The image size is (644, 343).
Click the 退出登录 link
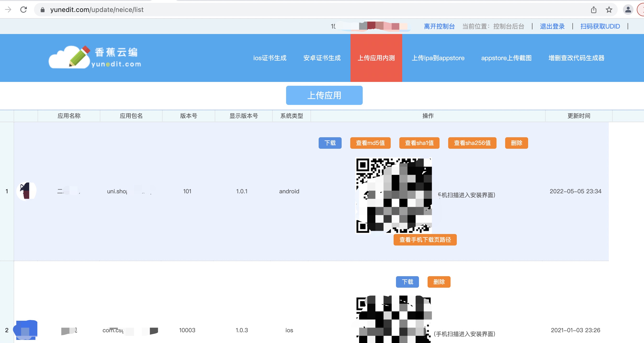[x=552, y=26]
